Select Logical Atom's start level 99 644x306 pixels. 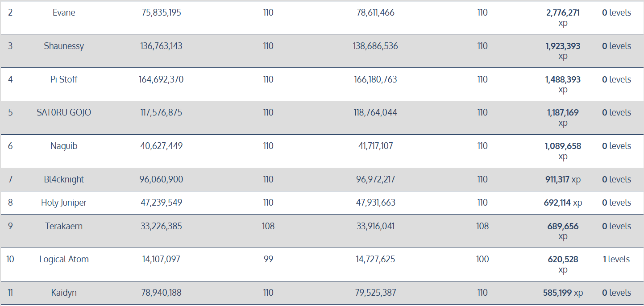point(268,259)
